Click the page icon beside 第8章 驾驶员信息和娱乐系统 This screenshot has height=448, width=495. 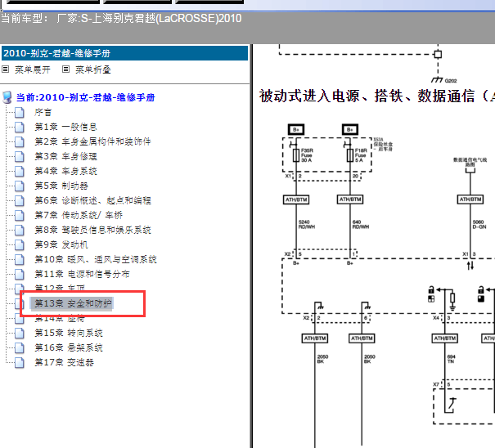click(x=20, y=231)
